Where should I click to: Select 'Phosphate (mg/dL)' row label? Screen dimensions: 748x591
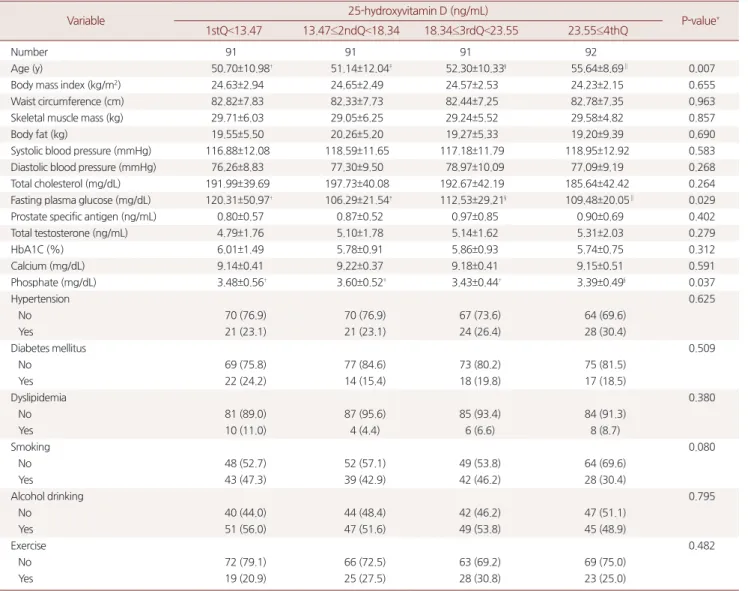tap(53, 282)
